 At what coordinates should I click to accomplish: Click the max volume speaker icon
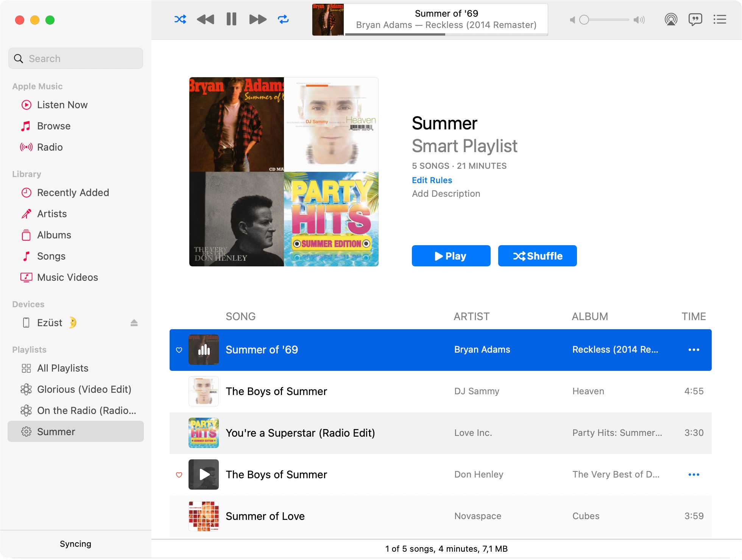[x=639, y=20]
